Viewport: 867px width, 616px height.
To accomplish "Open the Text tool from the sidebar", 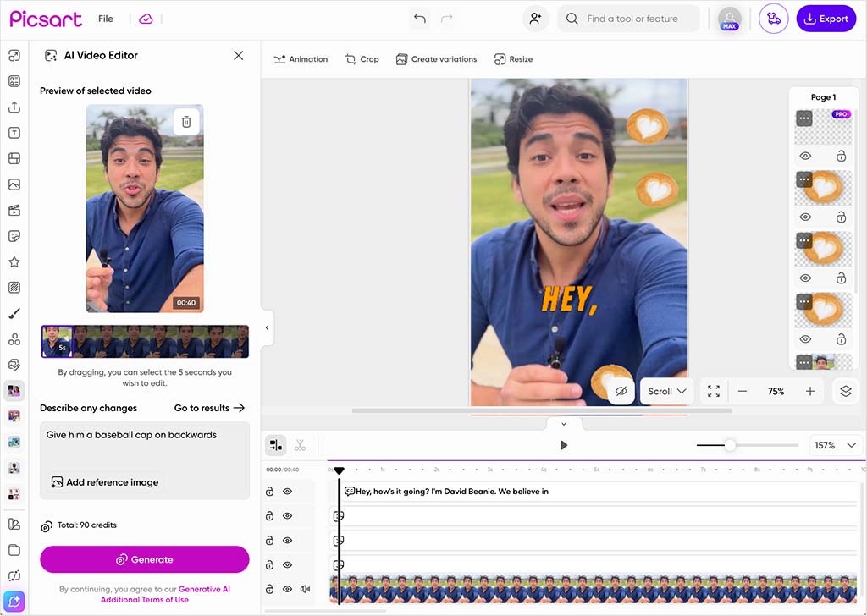I will coord(14,132).
